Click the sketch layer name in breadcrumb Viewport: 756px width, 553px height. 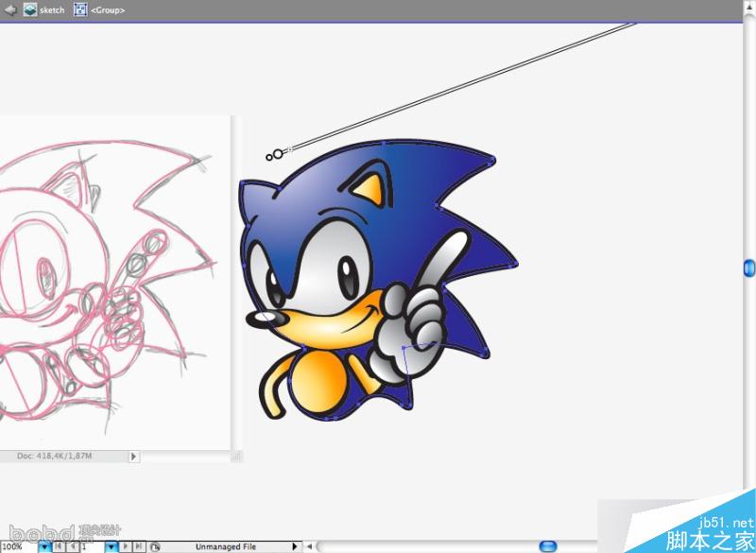(x=52, y=9)
